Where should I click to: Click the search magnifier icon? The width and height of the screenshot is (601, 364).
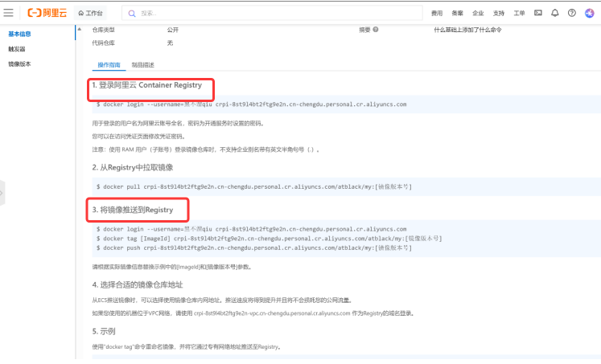tap(132, 14)
